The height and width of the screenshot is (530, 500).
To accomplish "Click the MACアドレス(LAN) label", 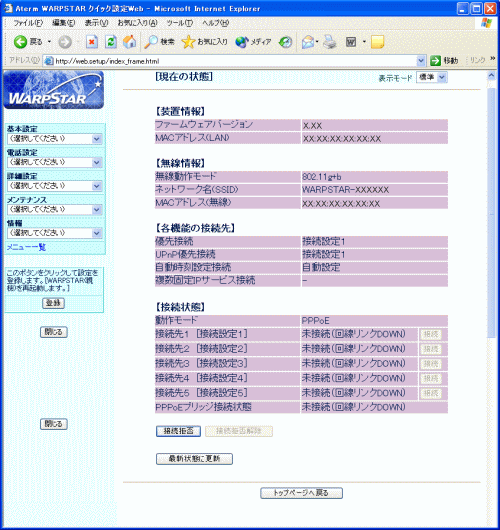I will 192,138.
